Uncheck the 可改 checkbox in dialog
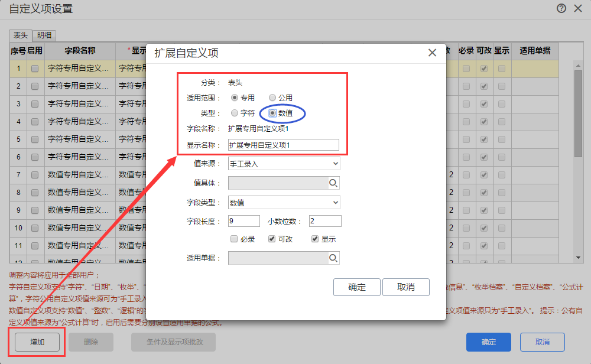591x364 pixels. (272, 239)
